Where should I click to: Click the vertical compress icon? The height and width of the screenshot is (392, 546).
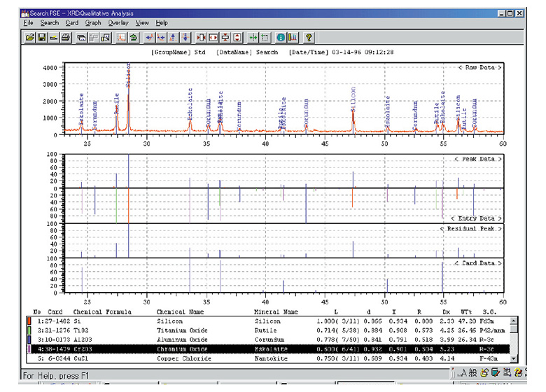coord(225,37)
